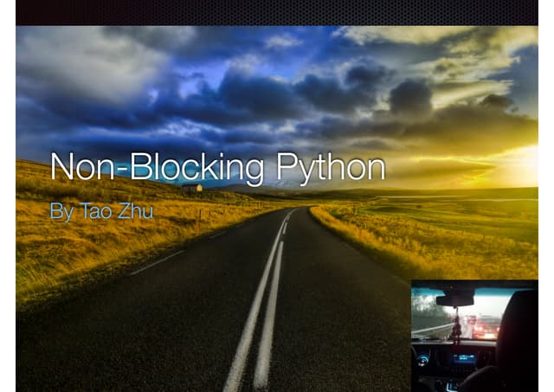554x392 pixels.
Task: Click the "Non-Blocking Python" slide title
Action: tap(217, 167)
